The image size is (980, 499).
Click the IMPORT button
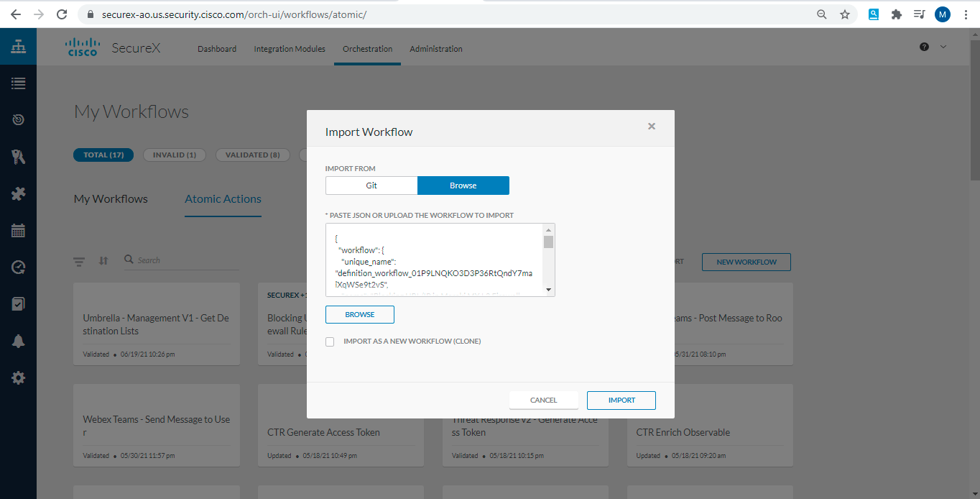[x=621, y=400]
